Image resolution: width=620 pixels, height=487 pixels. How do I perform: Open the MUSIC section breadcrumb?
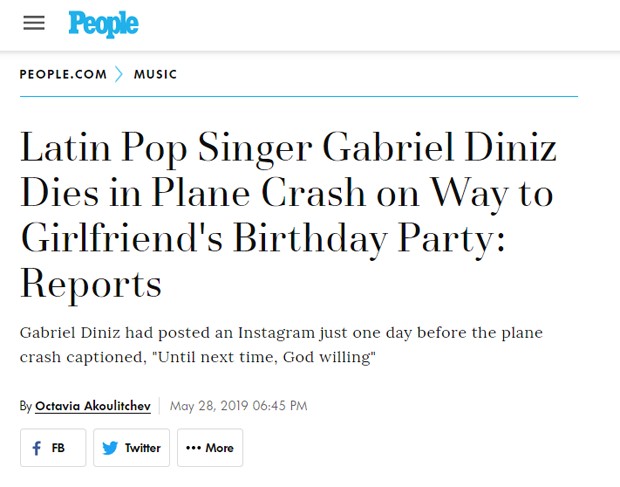tap(155, 74)
